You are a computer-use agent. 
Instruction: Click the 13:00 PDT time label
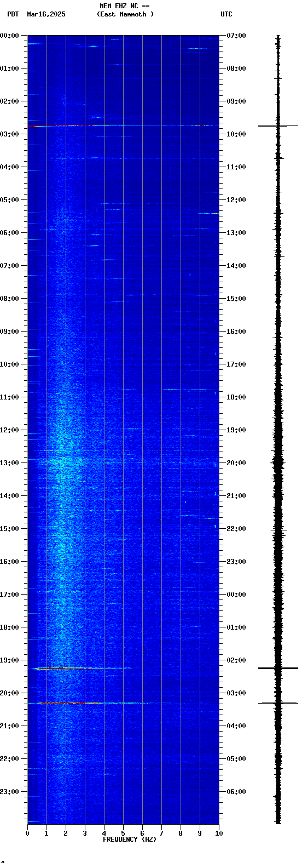[9, 463]
